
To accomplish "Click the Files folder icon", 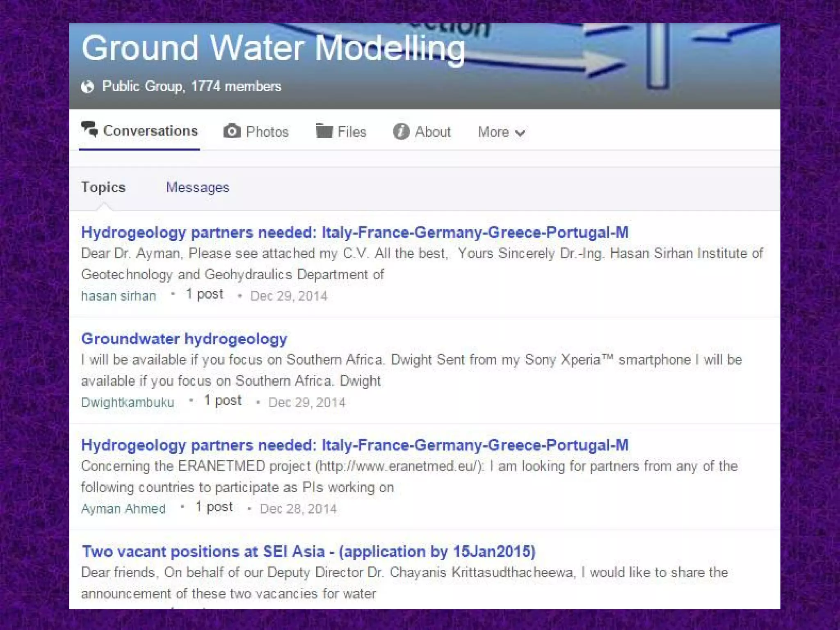I will tap(324, 131).
